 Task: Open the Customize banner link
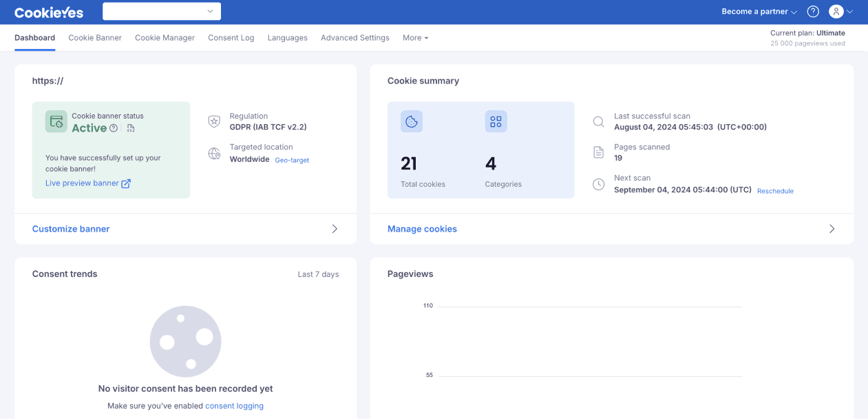pyautogui.click(x=71, y=229)
